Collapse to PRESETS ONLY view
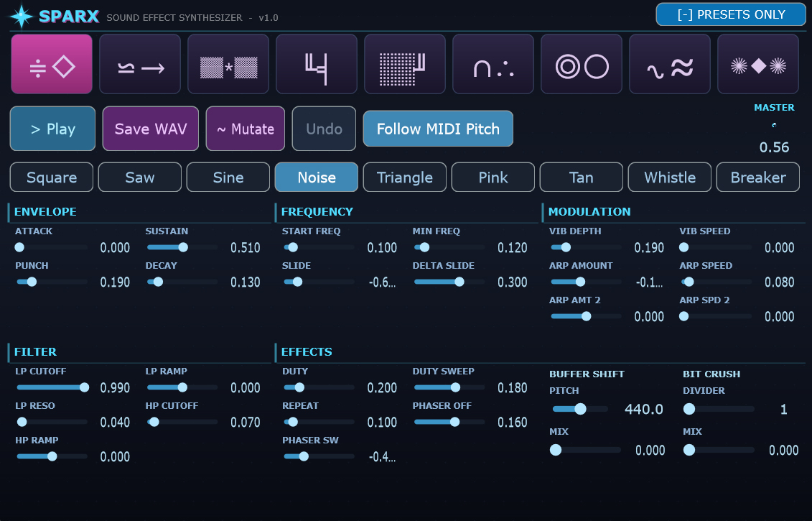 [731, 14]
